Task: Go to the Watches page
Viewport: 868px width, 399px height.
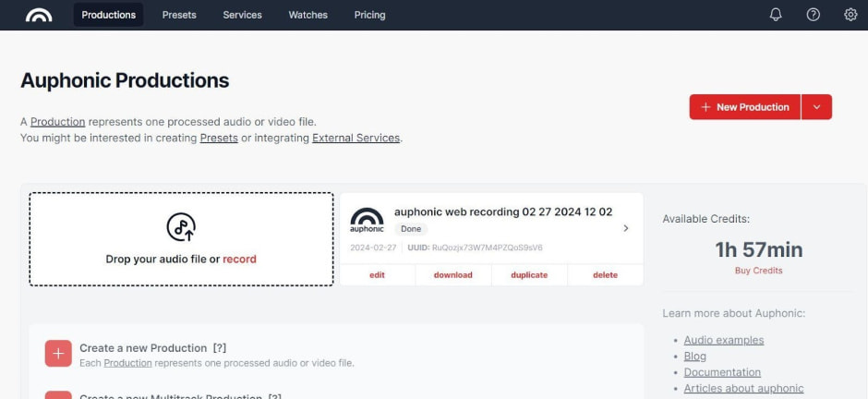Action: click(x=307, y=15)
